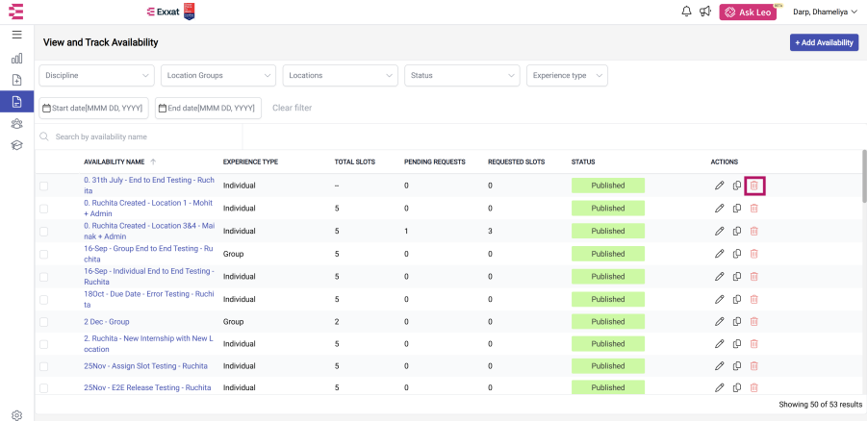
Task: Open the add document sidebar icon
Action: click(x=16, y=80)
